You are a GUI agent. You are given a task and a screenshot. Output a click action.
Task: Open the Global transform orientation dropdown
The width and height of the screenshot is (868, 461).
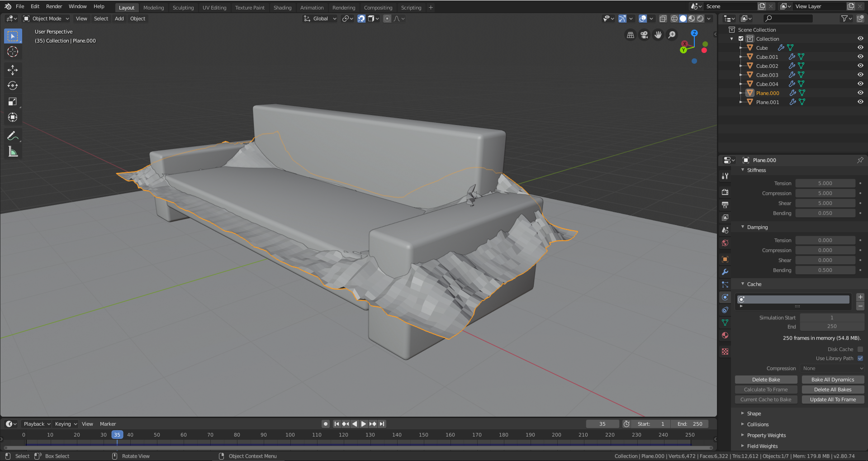click(x=320, y=19)
